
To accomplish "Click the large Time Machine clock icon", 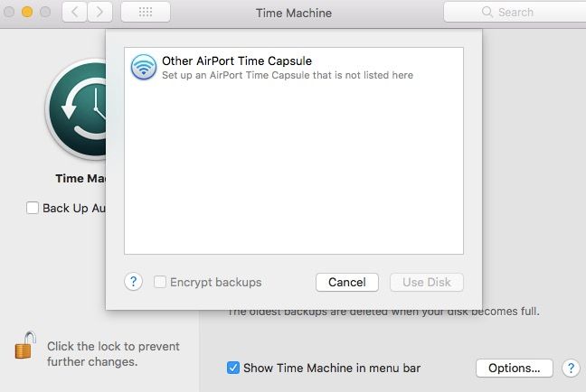I will 77,109.
